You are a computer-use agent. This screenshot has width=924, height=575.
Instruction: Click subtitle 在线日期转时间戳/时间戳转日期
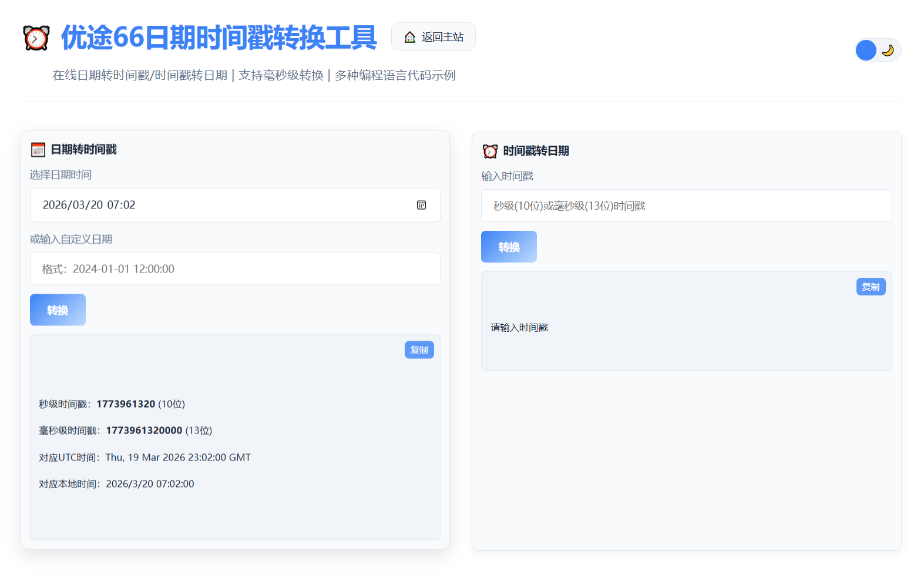tap(140, 75)
